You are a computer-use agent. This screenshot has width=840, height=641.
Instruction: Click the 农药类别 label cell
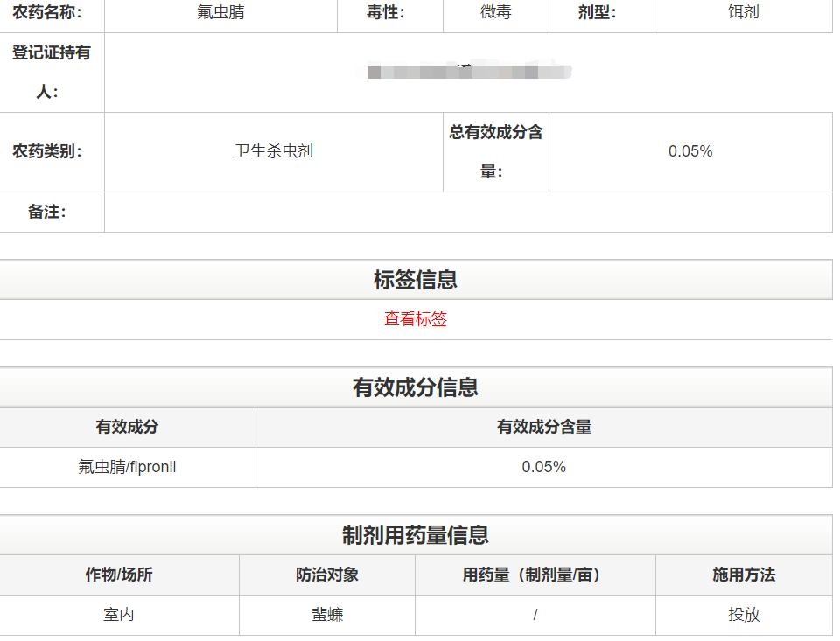pos(52,151)
